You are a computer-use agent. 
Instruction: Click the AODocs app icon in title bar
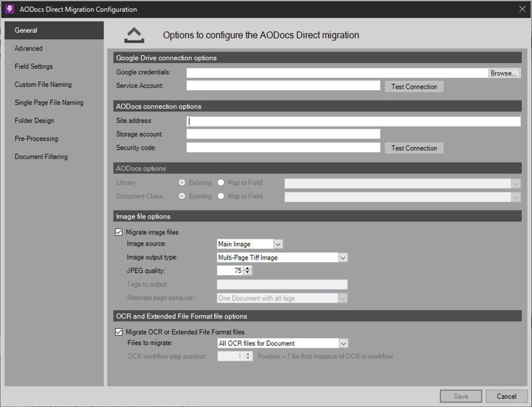click(x=9, y=9)
